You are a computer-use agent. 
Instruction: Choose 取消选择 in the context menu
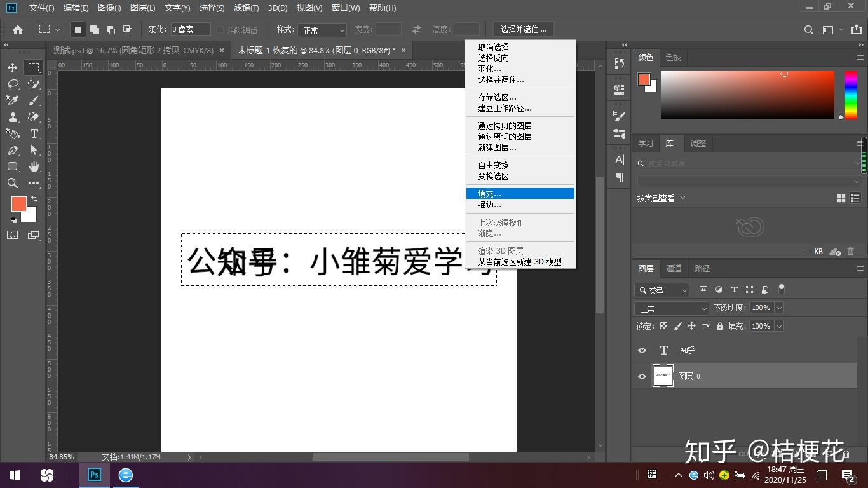pyautogui.click(x=520, y=47)
